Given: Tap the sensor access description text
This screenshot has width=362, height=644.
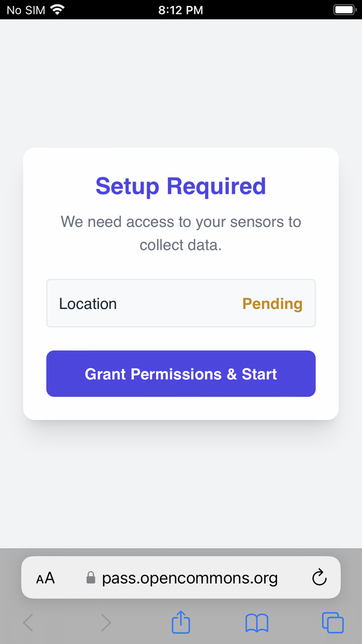Looking at the screenshot, I should pos(181,234).
